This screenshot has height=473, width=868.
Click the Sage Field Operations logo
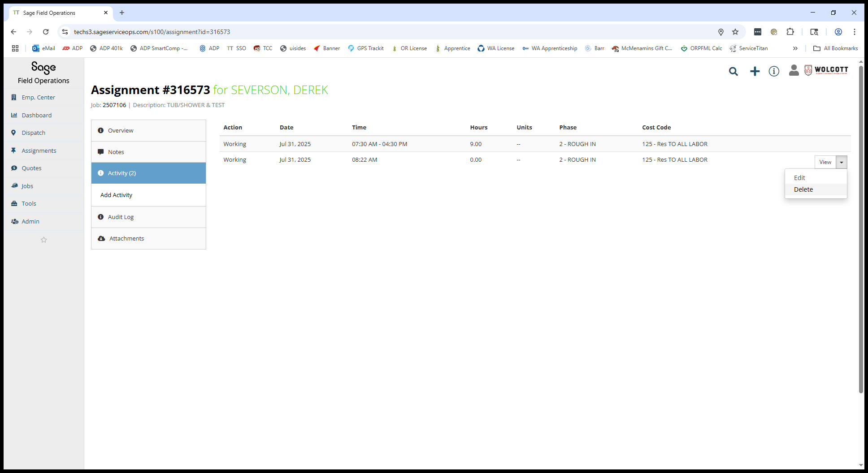tap(43, 73)
